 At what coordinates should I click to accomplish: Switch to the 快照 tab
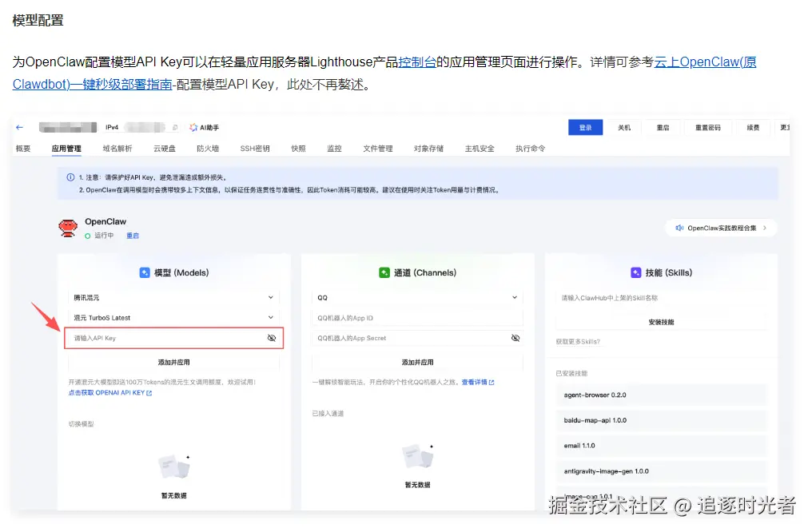click(x=298, y=149)
